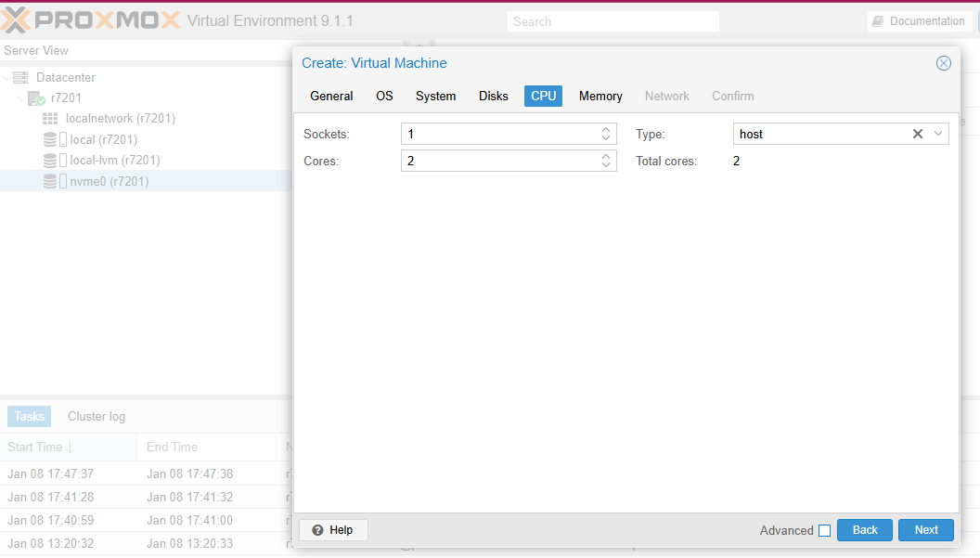Go to the Disks tab
The height and width of the screenshot is (558, 980).
click(x=494, y=96)
